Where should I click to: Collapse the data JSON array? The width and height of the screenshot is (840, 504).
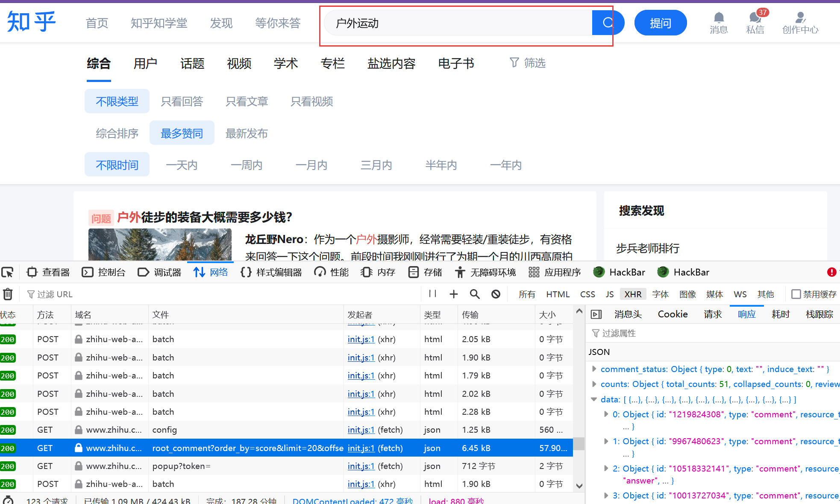594,399
